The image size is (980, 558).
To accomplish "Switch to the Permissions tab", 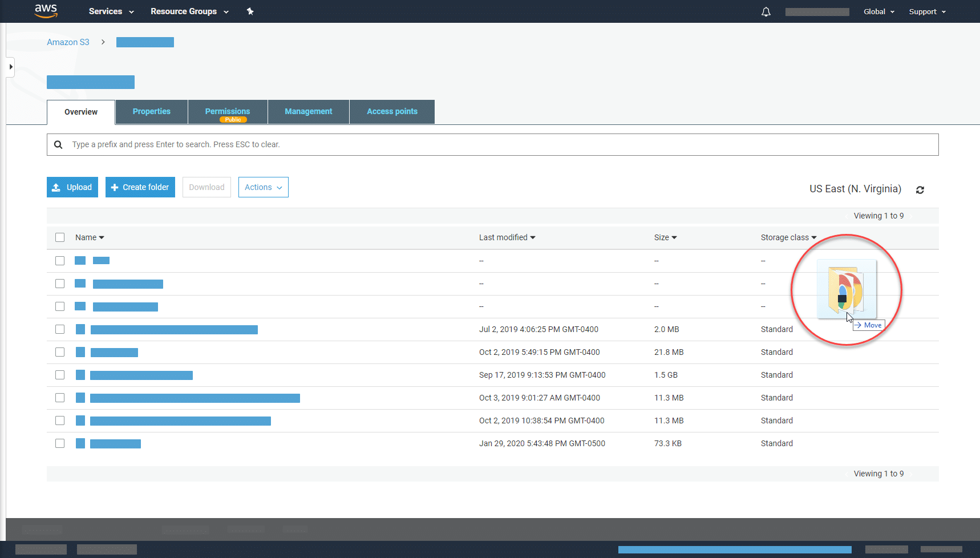I will coord(227,111).
